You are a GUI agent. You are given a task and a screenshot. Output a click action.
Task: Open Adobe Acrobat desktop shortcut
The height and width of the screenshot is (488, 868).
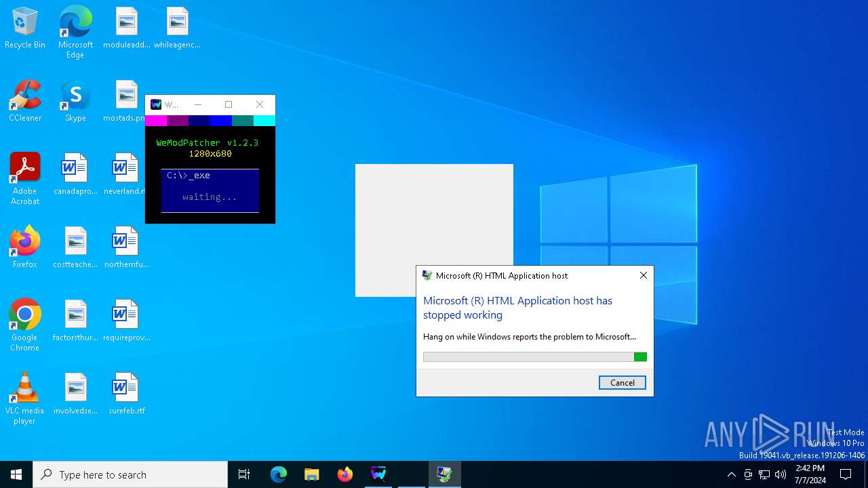[x=25, y=179]
